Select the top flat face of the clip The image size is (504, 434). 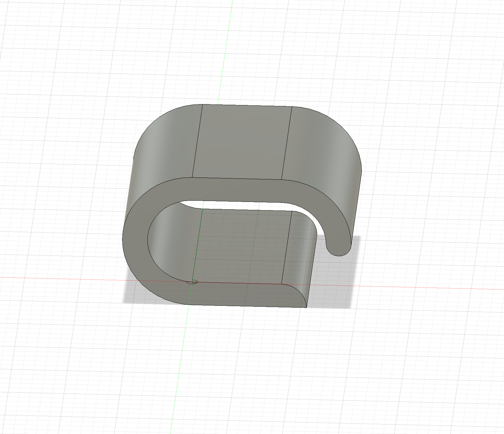242,142
